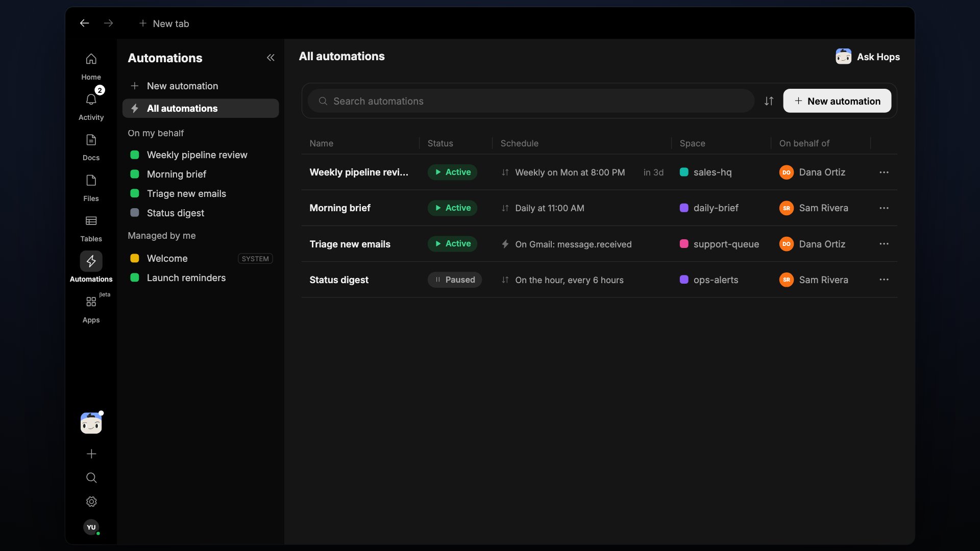Select the Automations lightning icon
This screenshot has width=980, height=551.
(91, 261)
